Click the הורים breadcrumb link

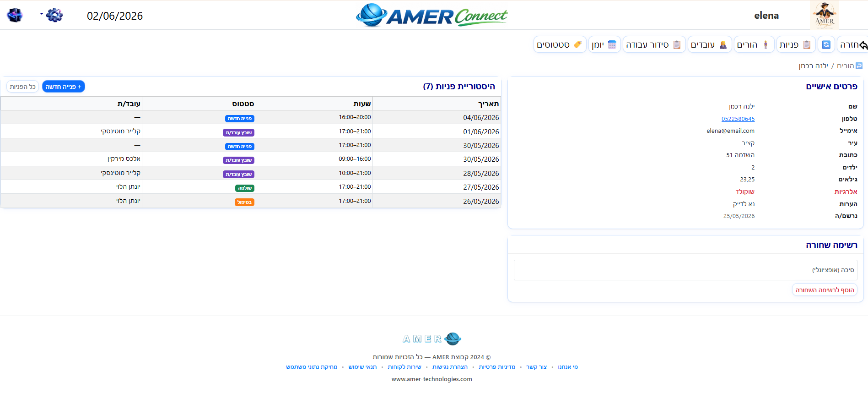click(845, 66)
